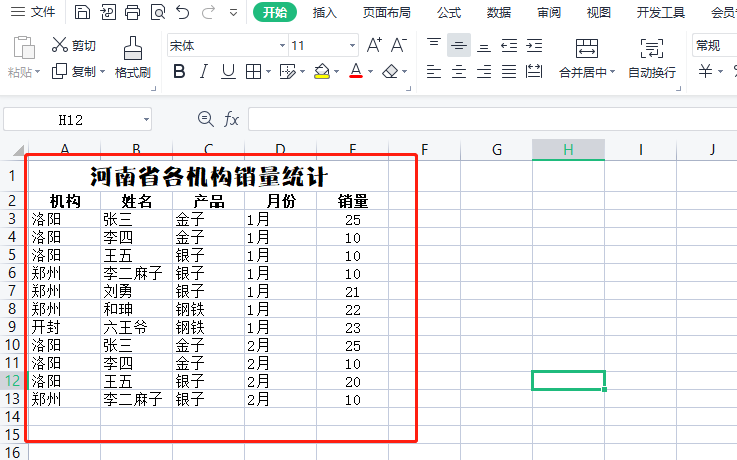Select row 12 header

point(14,381)
